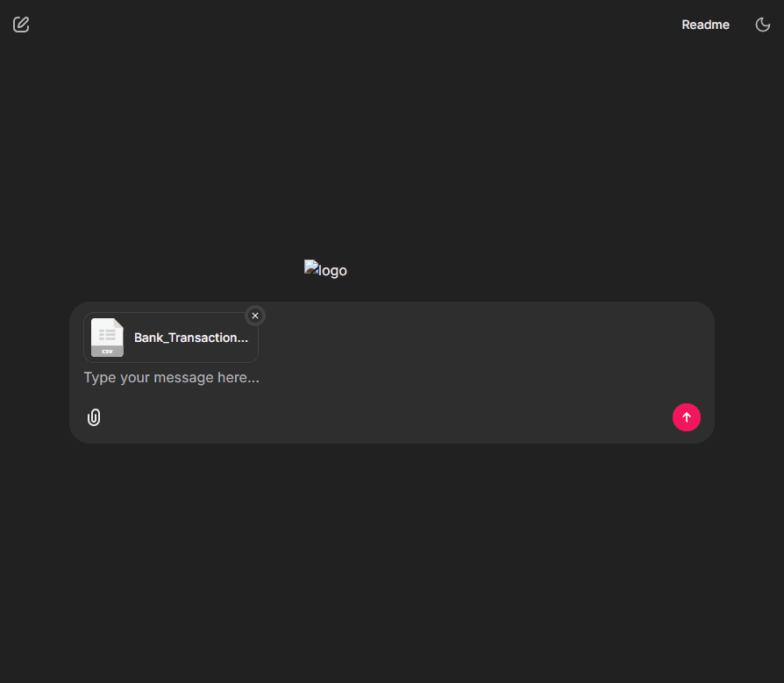The height and width of the screenshot is (683, 784).
Task: Click the 'logo' alt text in the center
Action: (332, 271)
